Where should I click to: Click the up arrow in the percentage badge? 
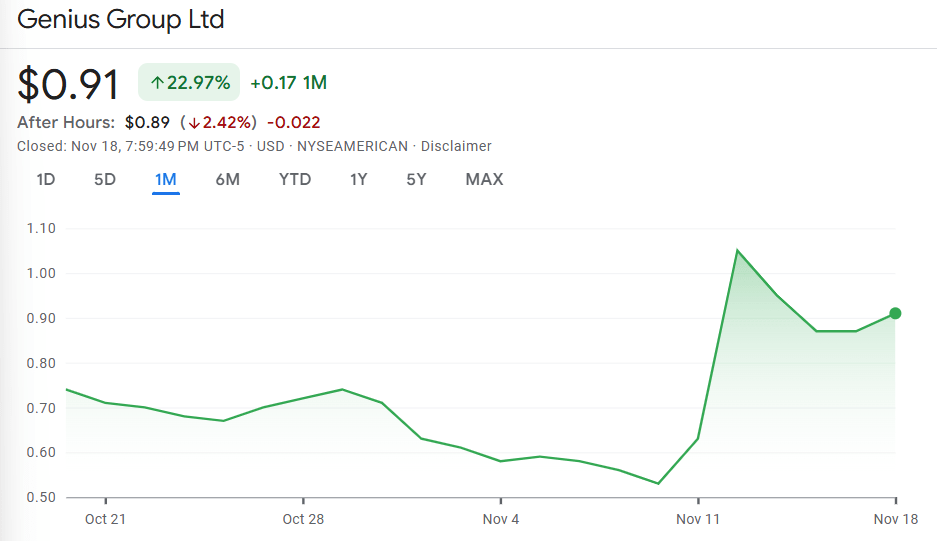[x=157, y=82]
